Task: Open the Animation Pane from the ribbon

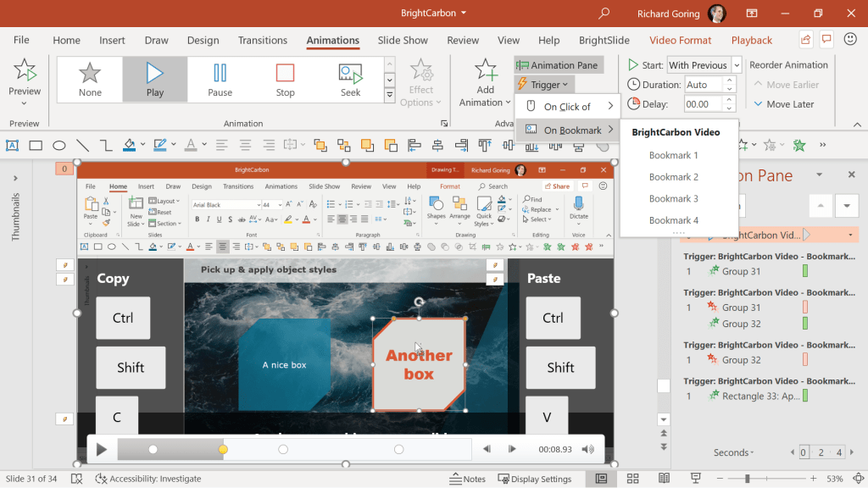Action: (559, 64)
